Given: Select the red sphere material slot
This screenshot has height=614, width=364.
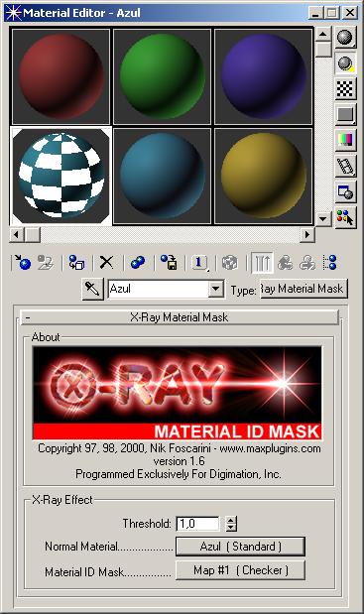Looking at the screenshot, I should pos(61,76).
